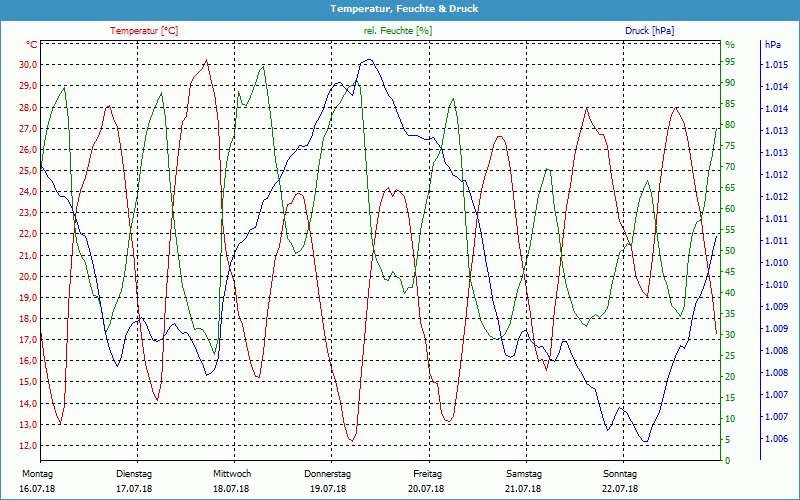
Task: Click the '30,0' temperature axis value
Action: click(28, 65)
